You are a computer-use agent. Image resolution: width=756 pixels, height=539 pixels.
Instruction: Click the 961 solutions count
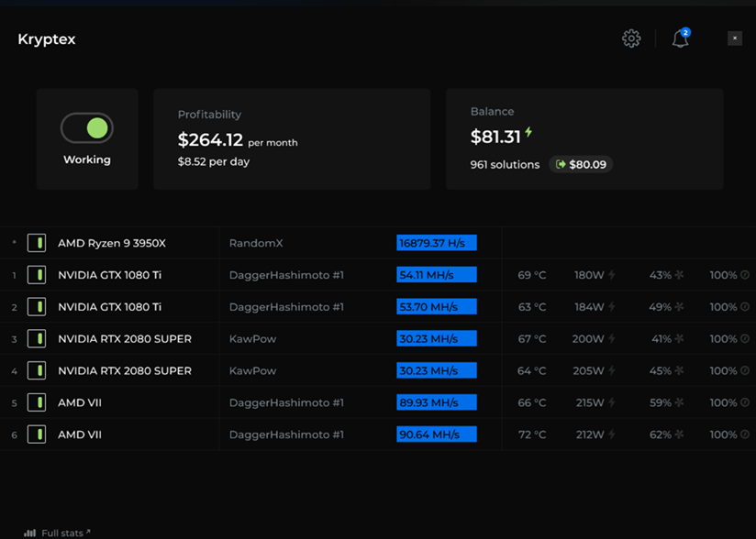[505, 165]
